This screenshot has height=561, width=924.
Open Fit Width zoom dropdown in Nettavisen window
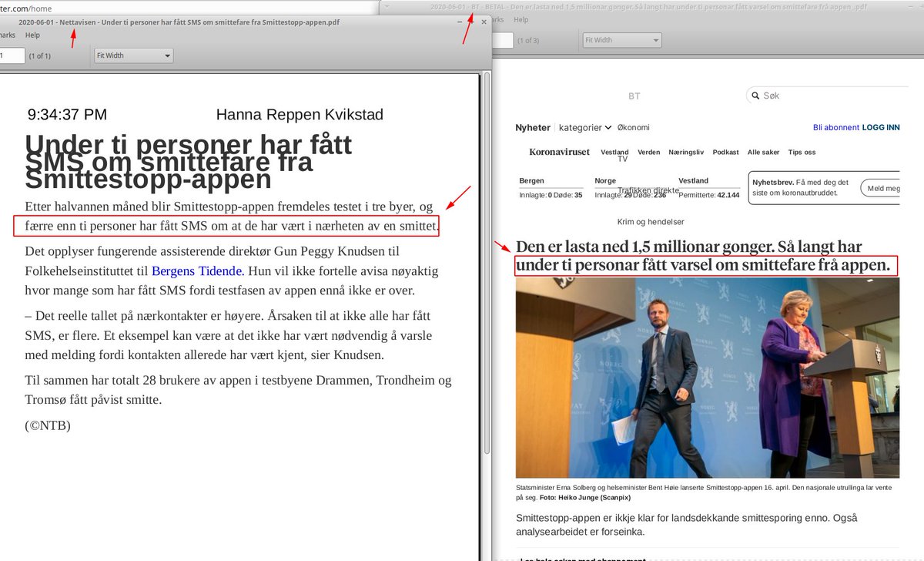pyautogui.click(x=134, y=55)
